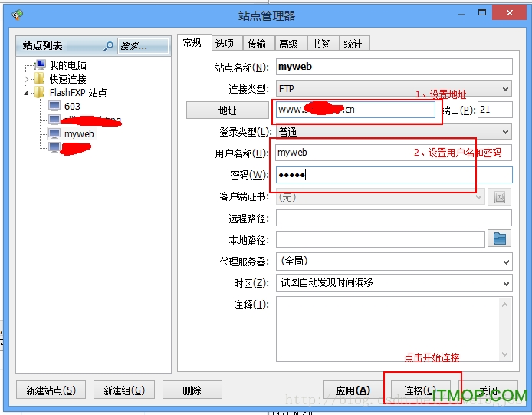
Task: Click the 关闭 button
Action: [488, 390]
